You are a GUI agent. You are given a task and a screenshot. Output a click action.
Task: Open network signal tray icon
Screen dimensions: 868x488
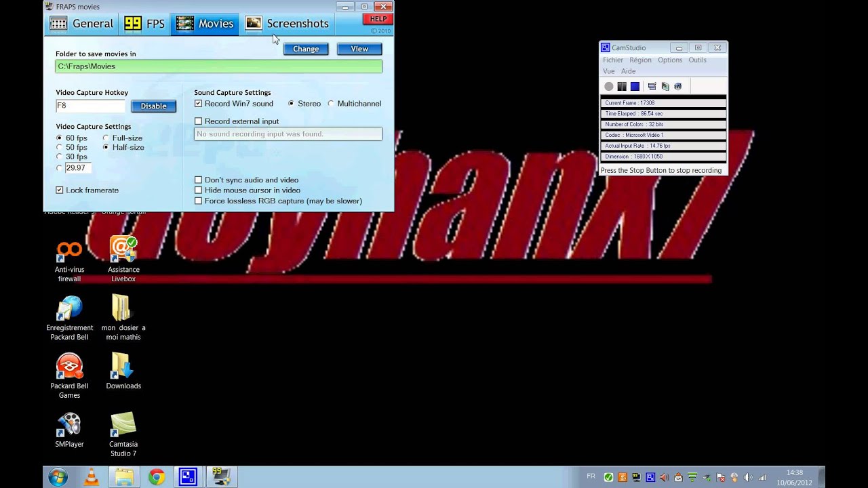762,477
